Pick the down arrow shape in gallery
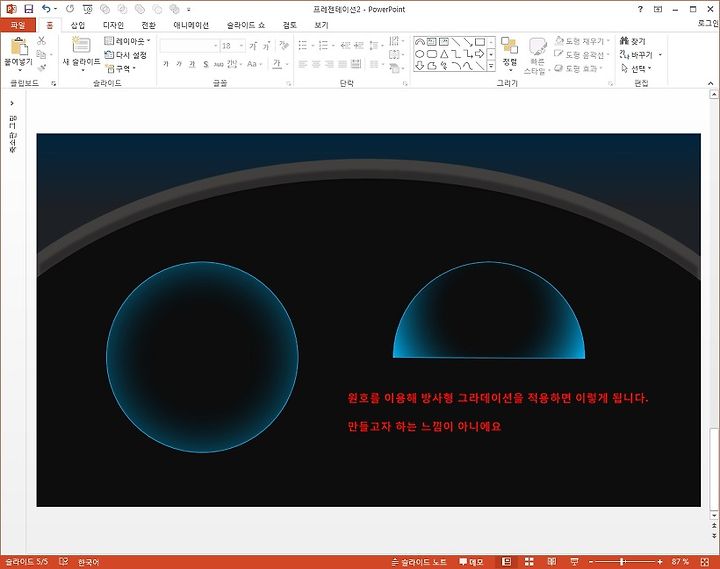The width and height of the screenshot is (720, 569). [x=419, y=66]
